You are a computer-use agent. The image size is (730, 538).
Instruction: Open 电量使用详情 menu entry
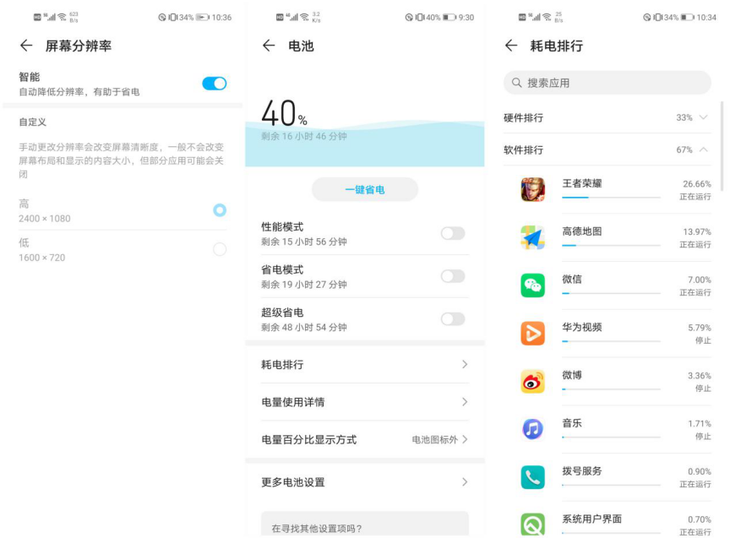coord(365,402)
